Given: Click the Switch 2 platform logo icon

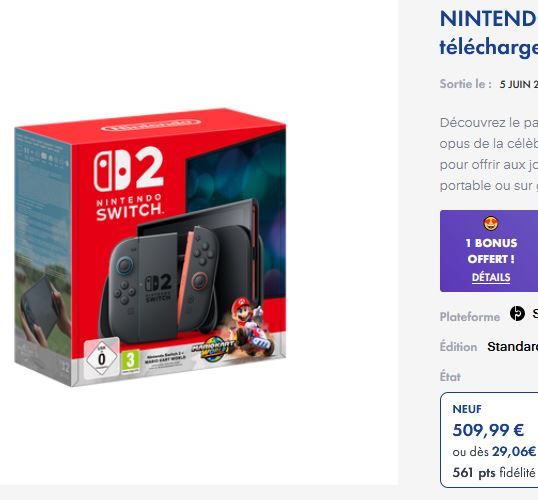Looking at the screenshot, I should point(517,313).
